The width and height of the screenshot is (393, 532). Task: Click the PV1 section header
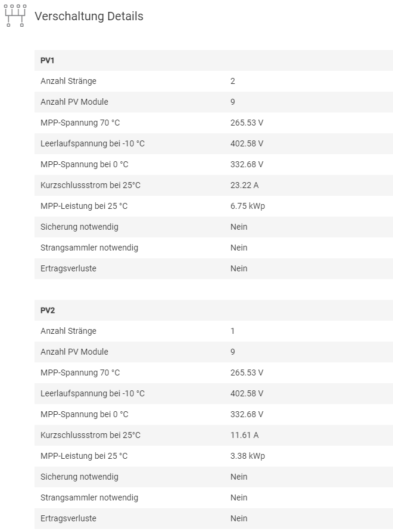[214, 60]
